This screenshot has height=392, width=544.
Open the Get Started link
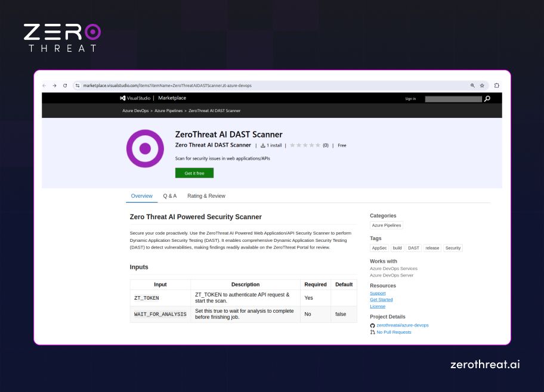pos(381,300)
